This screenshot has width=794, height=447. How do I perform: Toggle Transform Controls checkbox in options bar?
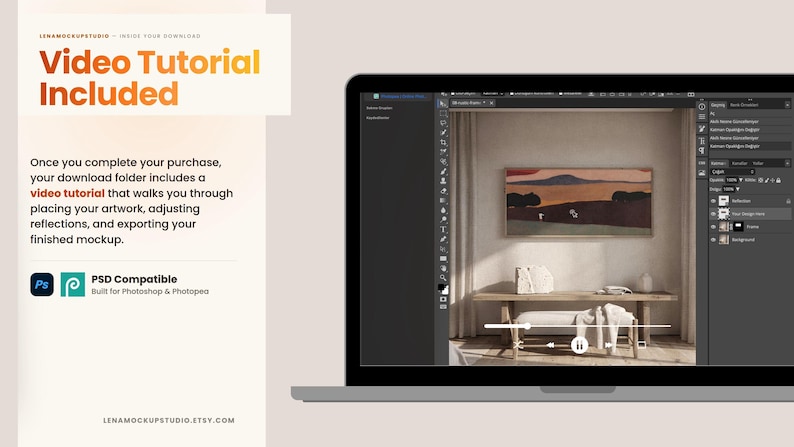(x=511, y=94)
